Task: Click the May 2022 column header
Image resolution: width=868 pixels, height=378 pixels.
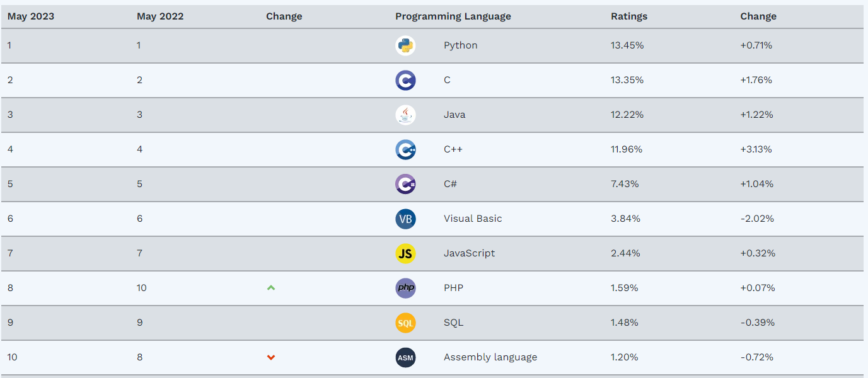Action: click(x=160, y=16)
